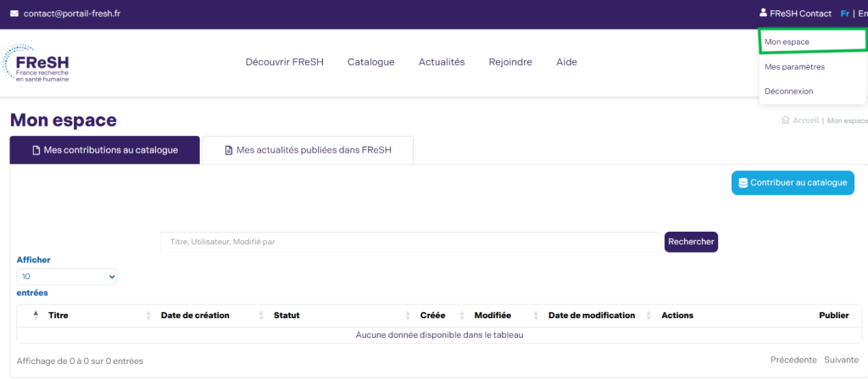Go to Suivante page of table
Screen dimensions: 868x381
pyautogui.click(x=841, y=360)
